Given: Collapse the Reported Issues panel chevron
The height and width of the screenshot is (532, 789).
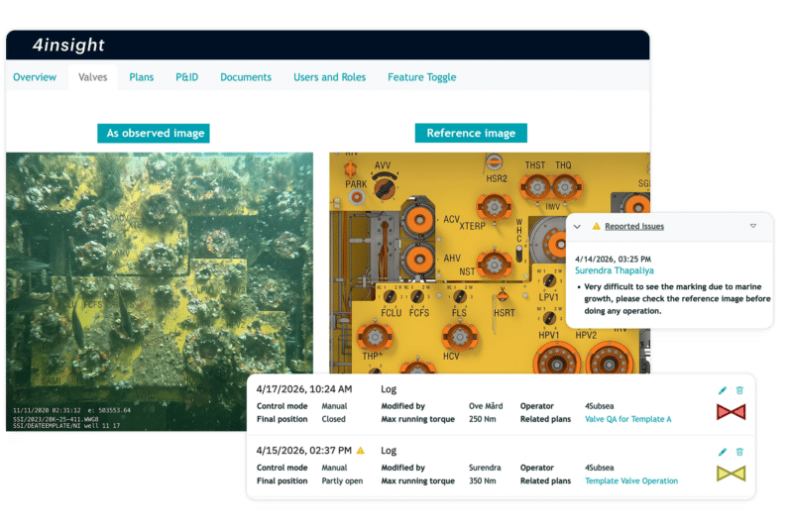Looking at the screenshot, I should point(577,227).
